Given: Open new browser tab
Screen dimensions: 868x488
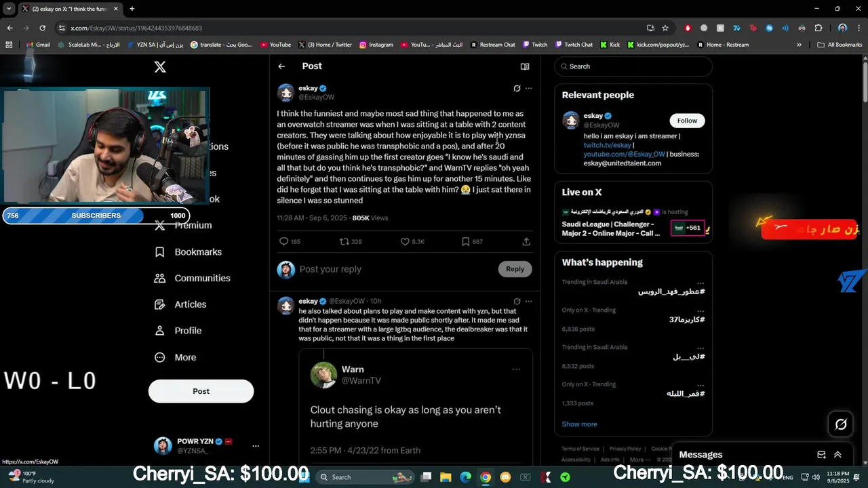Looking at the screenshot, I should [132, 9].
